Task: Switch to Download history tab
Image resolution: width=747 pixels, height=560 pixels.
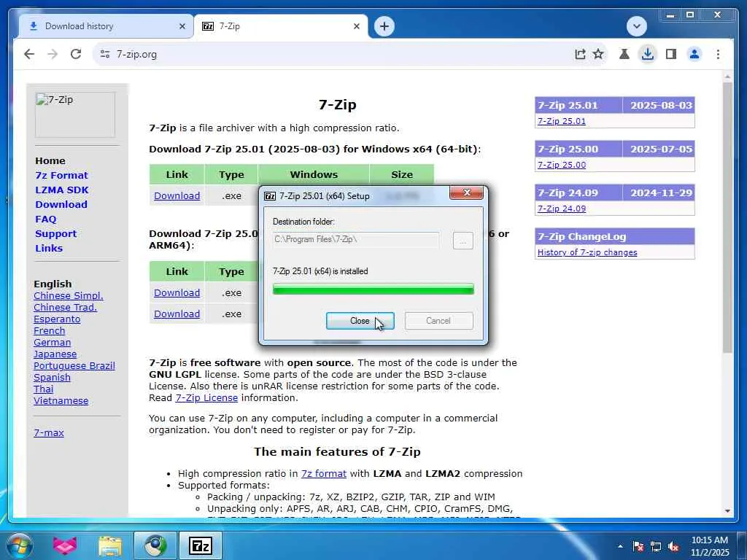Action: [x=106, y=27]
